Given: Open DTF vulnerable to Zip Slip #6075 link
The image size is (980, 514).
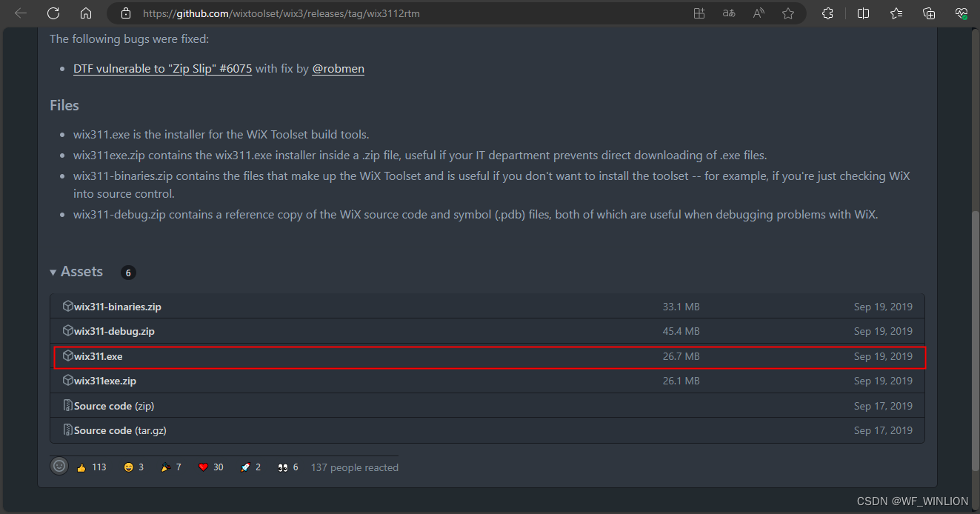Looking at the screenshot, I should click(163, 68).
